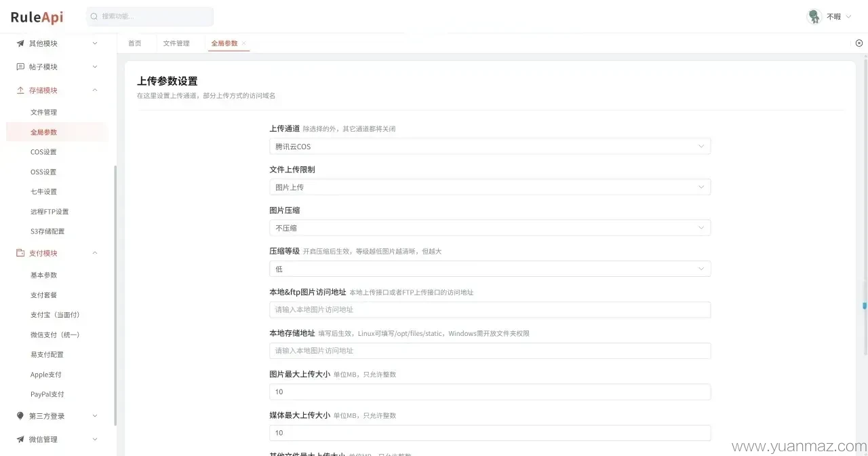Open 远程FTP设置 in the sidebar
The height and width of the screenshot is (456, 868).
tap(50, 212)
